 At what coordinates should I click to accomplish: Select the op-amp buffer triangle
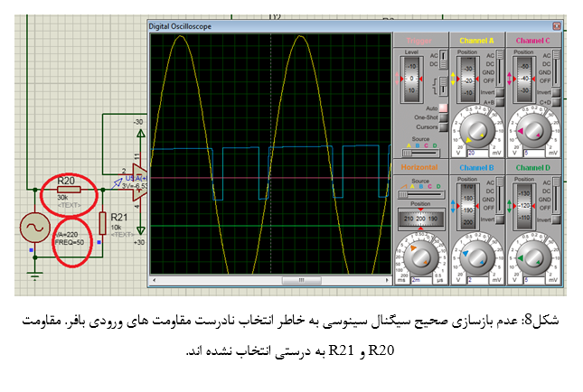coord(139,175)
